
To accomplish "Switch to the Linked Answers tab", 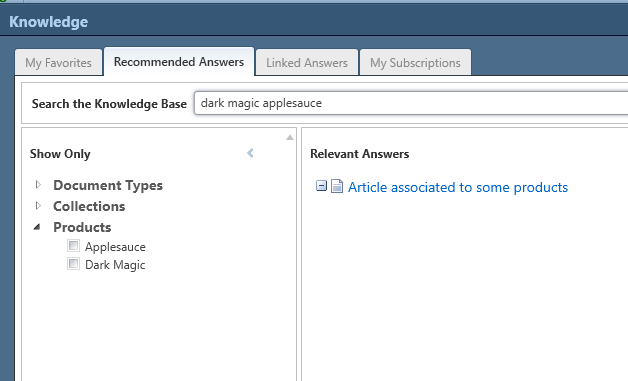I will [x=307, y=62].
